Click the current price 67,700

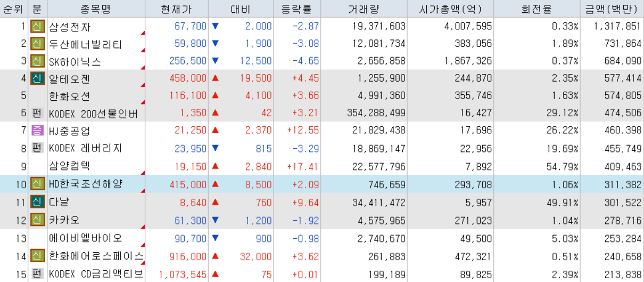click(x=191, y=26)
